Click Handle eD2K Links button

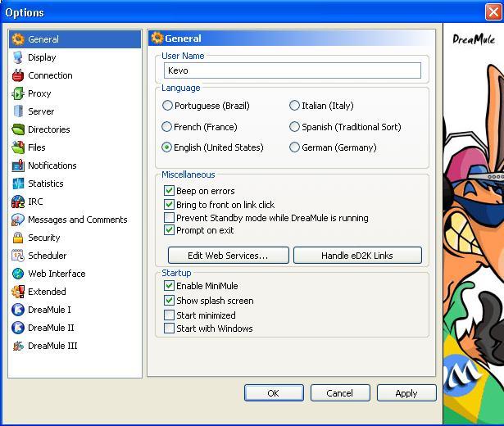coord(357,256)
